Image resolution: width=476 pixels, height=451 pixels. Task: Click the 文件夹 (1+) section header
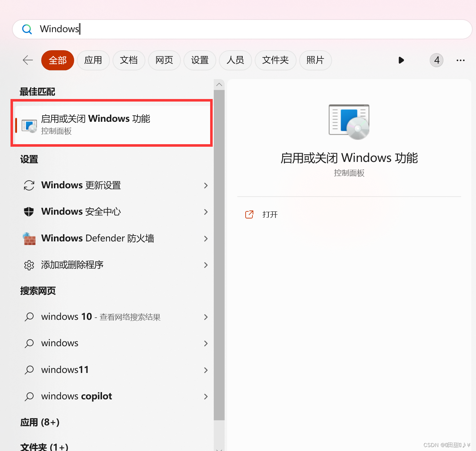point(44,447)
